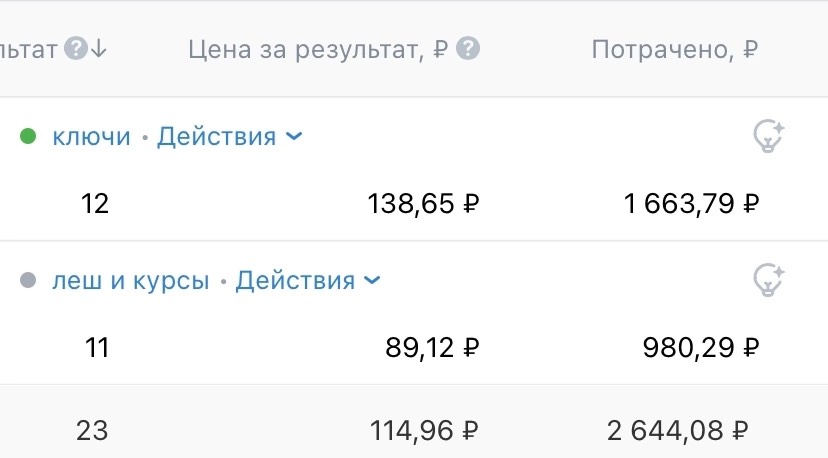The height and width of the screenshot is (458, 828).
Task: Click the lightbulb recommendation icon for леш и курсы
Action: pos(768,280)
